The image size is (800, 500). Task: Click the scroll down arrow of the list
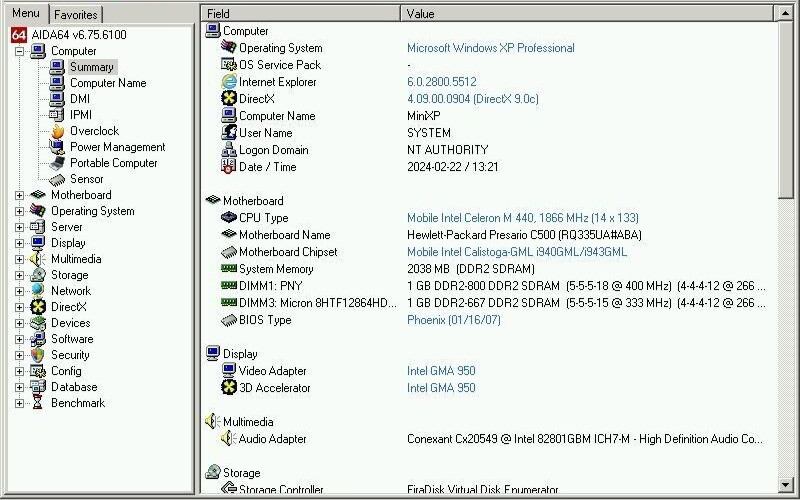point(786,485)
